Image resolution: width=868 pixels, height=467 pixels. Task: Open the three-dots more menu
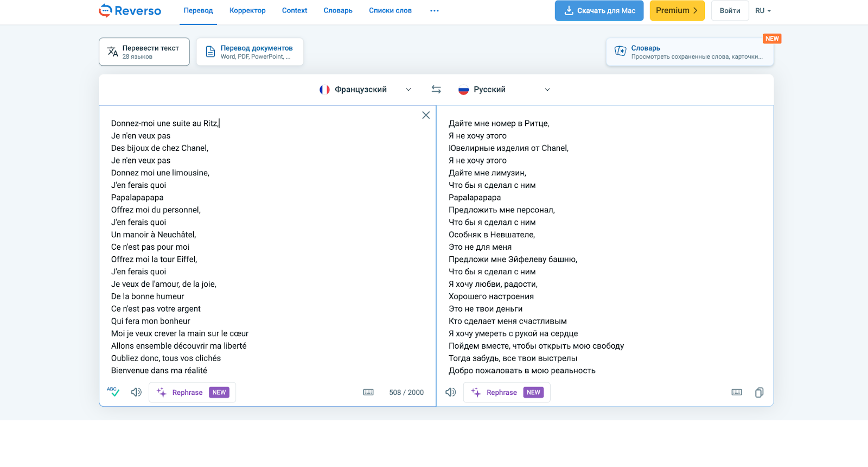click(435, 11)
